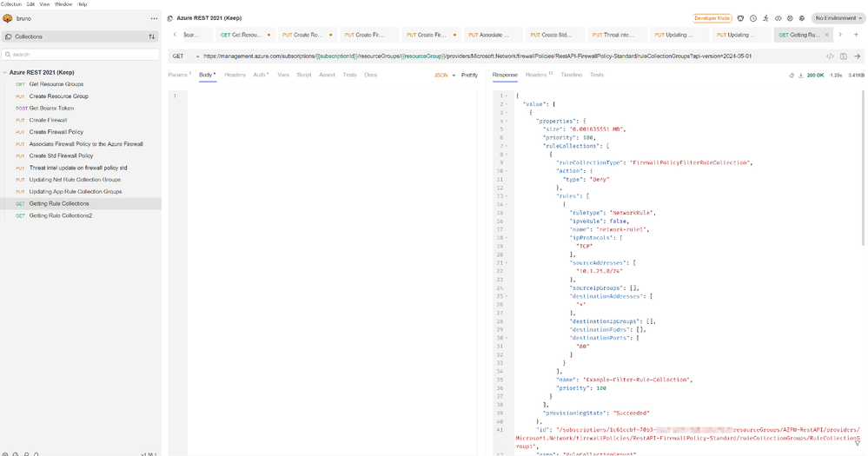Screen dimensions: 868x456
Task: Clear the response with the eraser icon
Action: pos(792,76)
